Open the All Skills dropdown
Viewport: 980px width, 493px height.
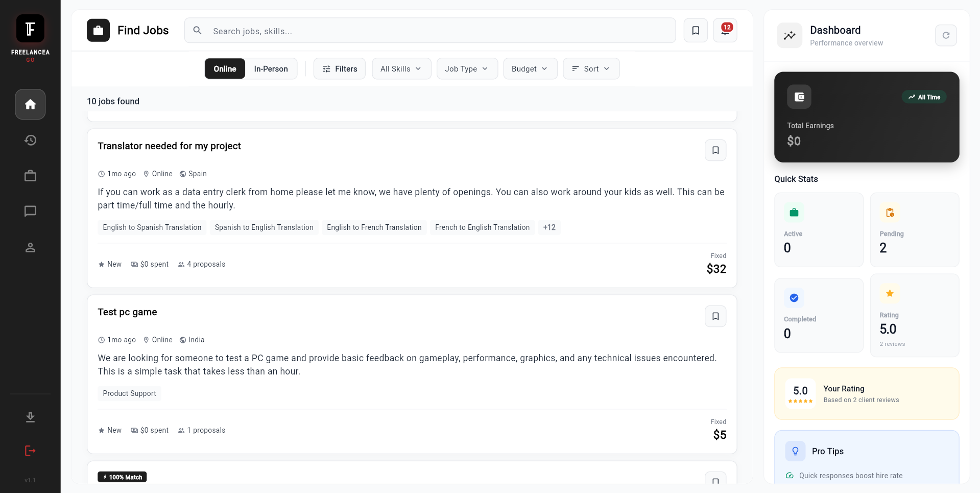(x=401, y=68)
